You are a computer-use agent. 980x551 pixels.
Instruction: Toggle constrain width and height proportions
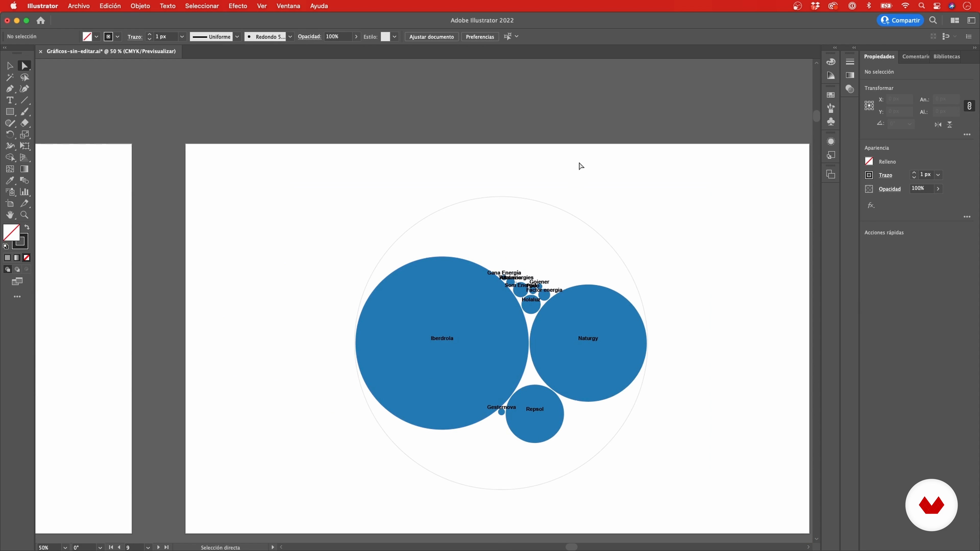969,106
